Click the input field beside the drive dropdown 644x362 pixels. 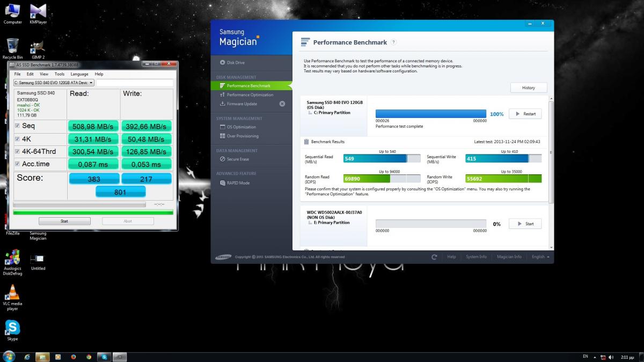click(135, 83)
